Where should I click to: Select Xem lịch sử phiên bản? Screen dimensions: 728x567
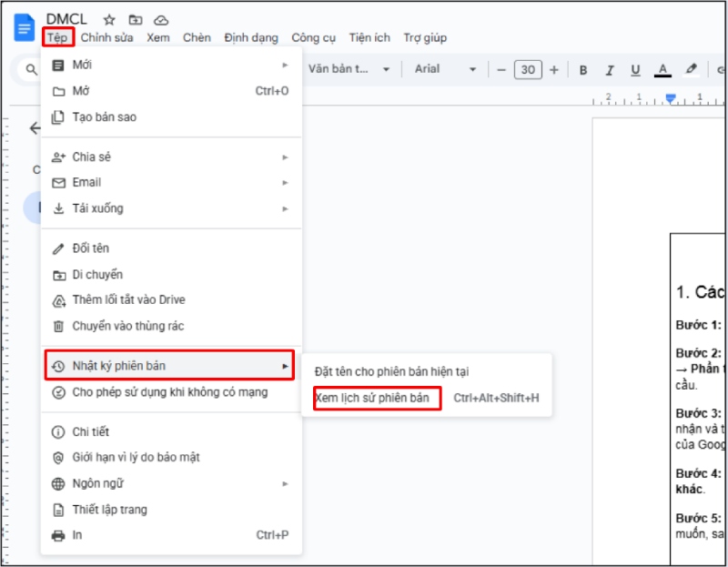click(376, 398)
